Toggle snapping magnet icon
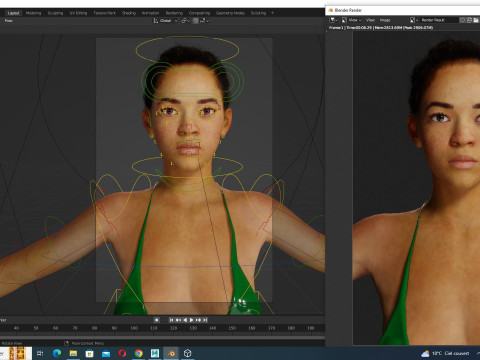Image resolution: width=480 pixels, height=360 pixels. pos(195,21)
